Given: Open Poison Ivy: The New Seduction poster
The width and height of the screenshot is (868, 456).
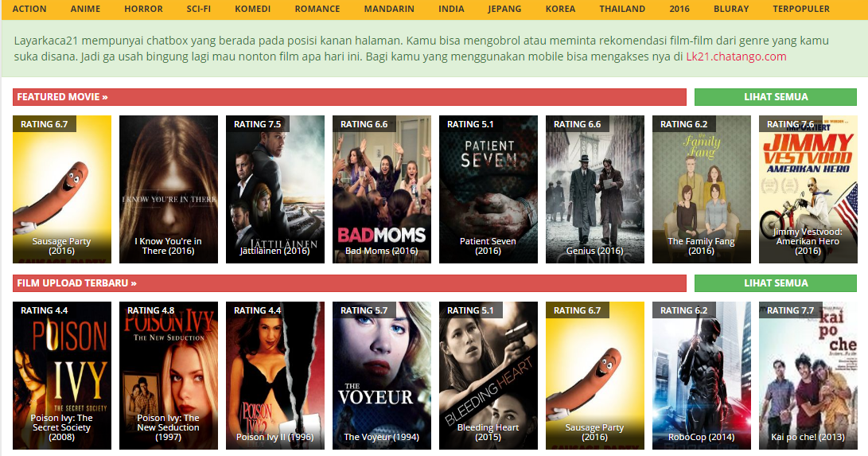Looking at the screenshot, I should point(169,375).
